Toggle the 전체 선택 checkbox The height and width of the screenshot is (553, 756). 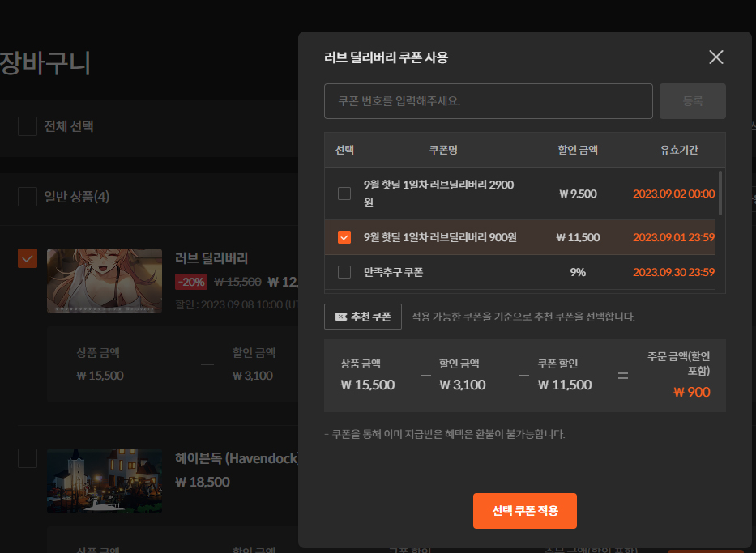tap(28, 126)
